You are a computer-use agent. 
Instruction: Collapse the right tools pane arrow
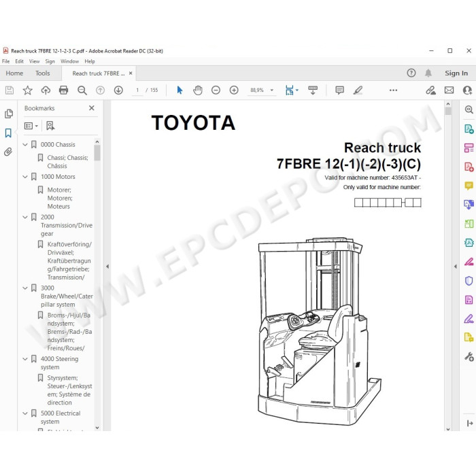click(x=456, y=267)
